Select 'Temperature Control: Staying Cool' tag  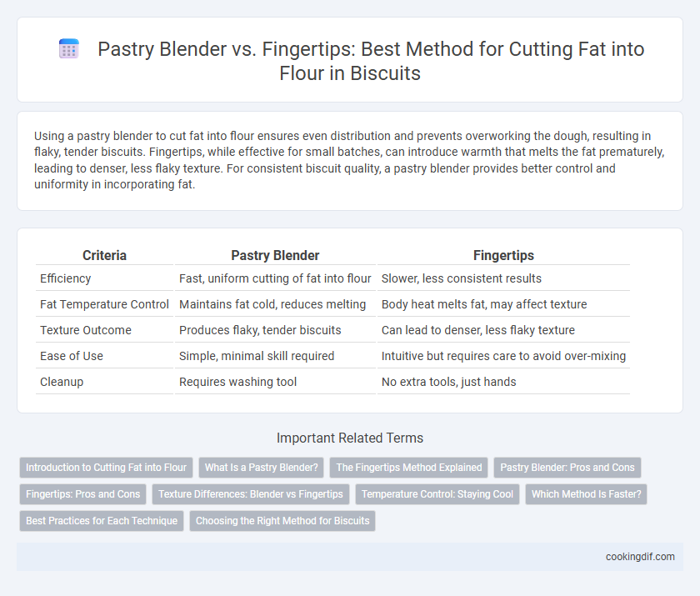tap(437, 494)
